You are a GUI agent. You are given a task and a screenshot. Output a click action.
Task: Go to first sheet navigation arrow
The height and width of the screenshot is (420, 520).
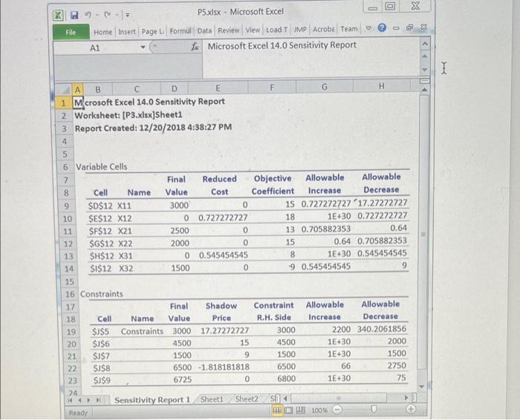point(71,401)
